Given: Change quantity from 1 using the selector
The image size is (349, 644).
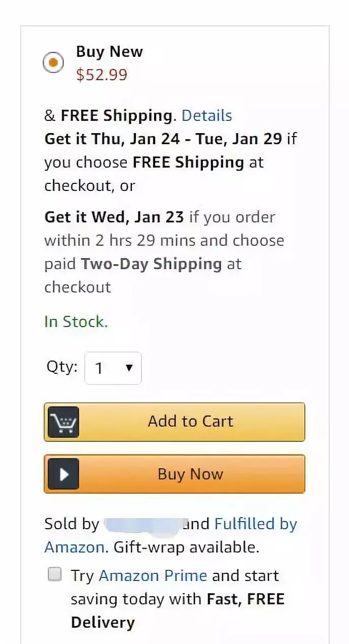Looking at the screenshot, I should point(113,368).
